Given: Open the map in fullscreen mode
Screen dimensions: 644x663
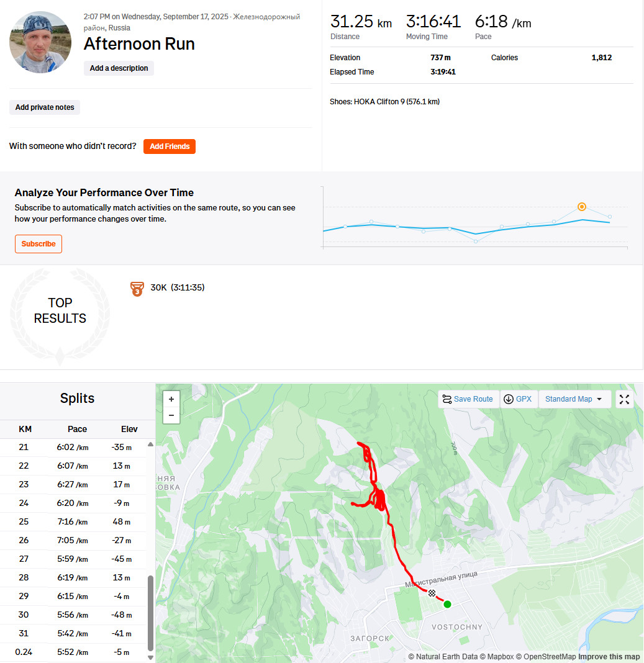Looking at the screenshot, I should [x=624, y=399].
